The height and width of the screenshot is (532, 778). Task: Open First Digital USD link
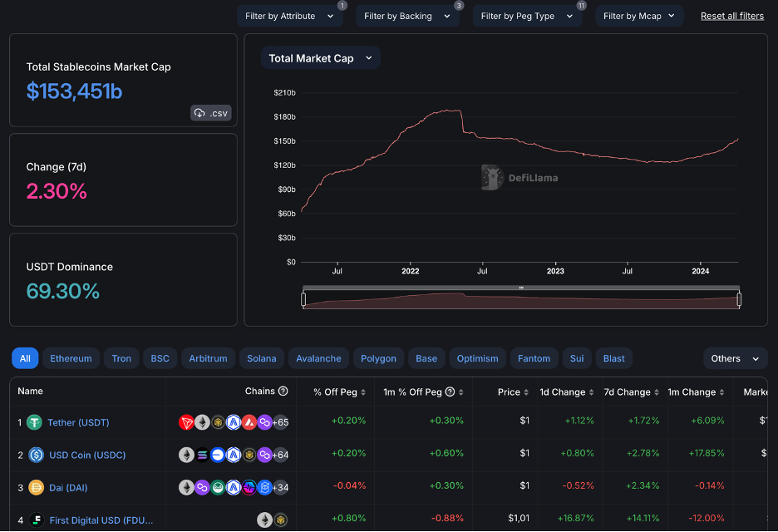point(101,520)
